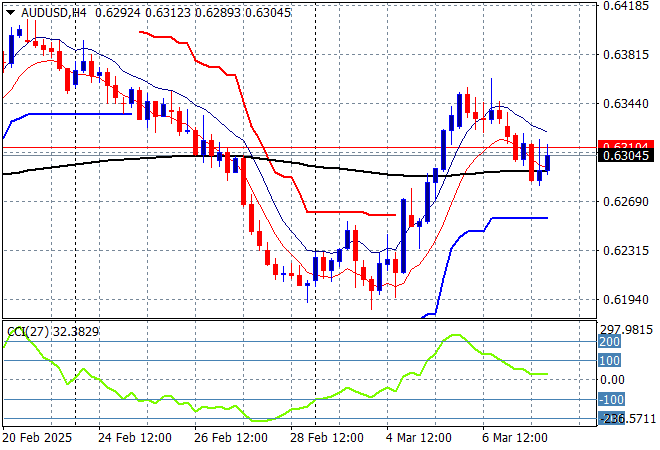The image size is (660, 450).
Task: Click the CCI 0.00 level label
Action: point(614,380)
